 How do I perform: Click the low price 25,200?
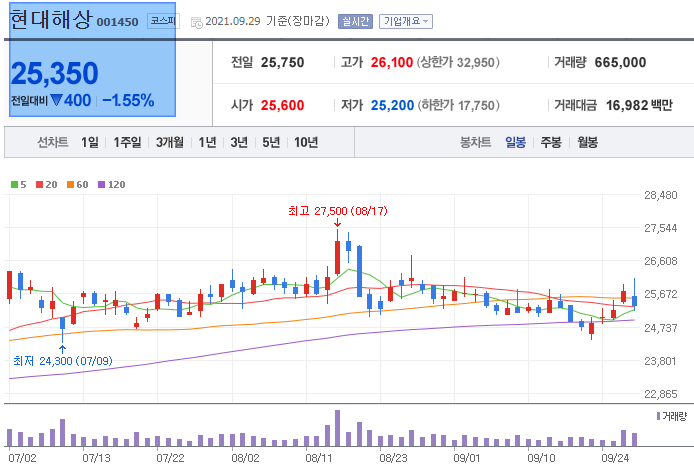tap(392, 105)
